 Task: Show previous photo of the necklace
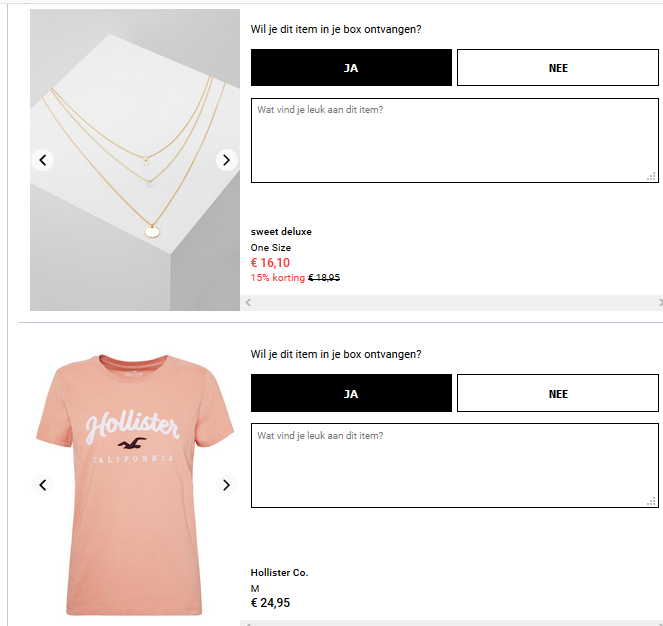click(42, 160)
